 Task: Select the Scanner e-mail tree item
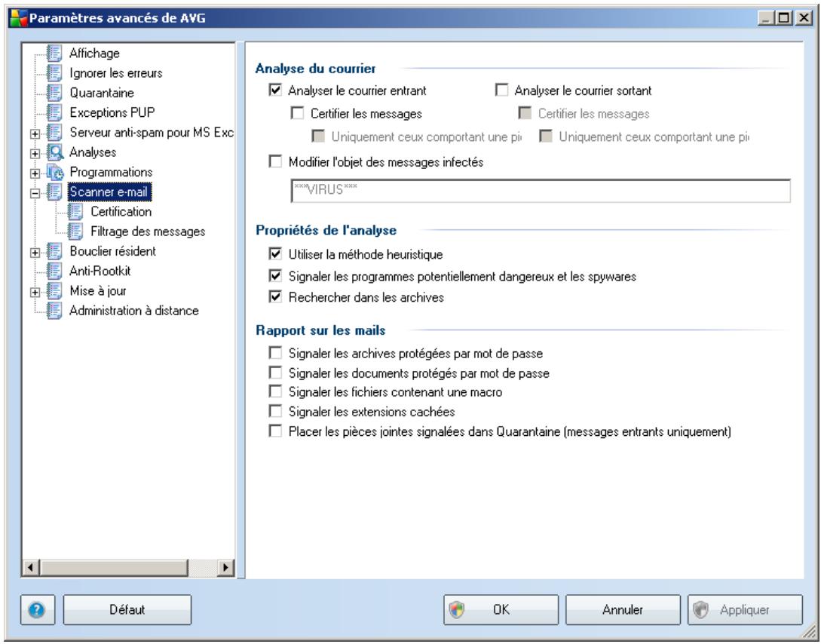(x=109, y=192)
